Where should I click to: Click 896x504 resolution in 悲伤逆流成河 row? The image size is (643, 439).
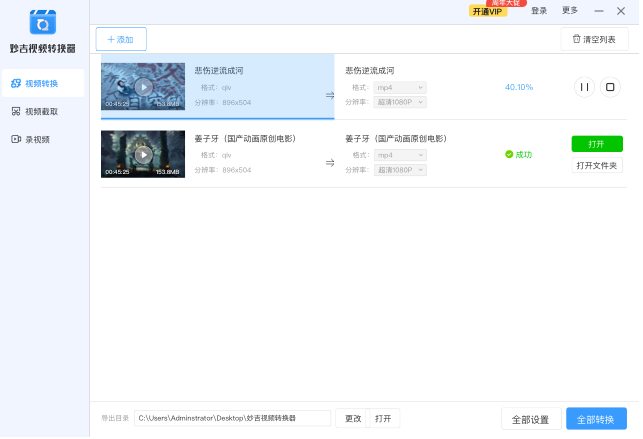click(x=238, y=103)
